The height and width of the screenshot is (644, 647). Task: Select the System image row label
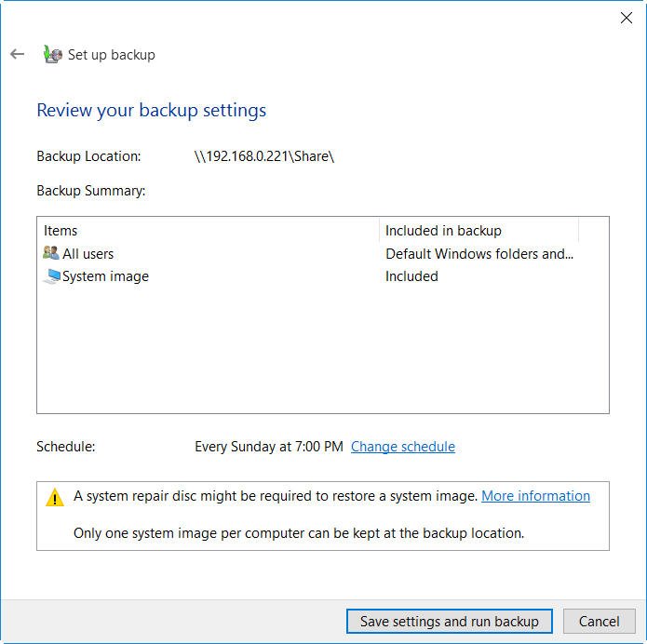pos(105,276)
